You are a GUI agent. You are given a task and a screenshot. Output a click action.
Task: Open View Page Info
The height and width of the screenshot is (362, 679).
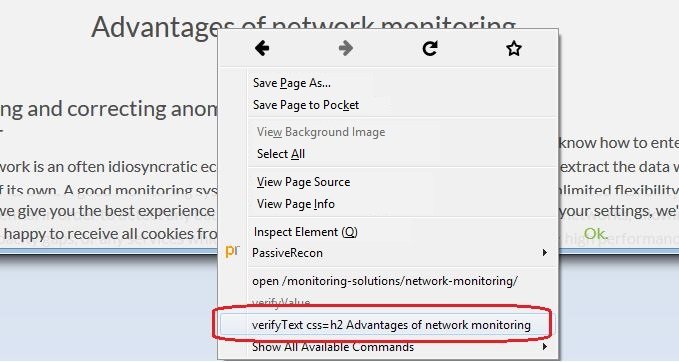[295, 204]
